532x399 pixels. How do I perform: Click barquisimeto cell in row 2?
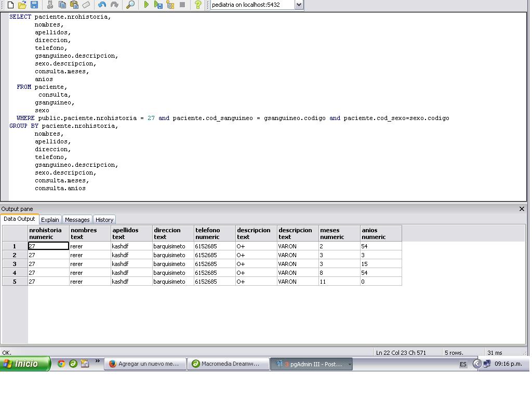[174, 255]
